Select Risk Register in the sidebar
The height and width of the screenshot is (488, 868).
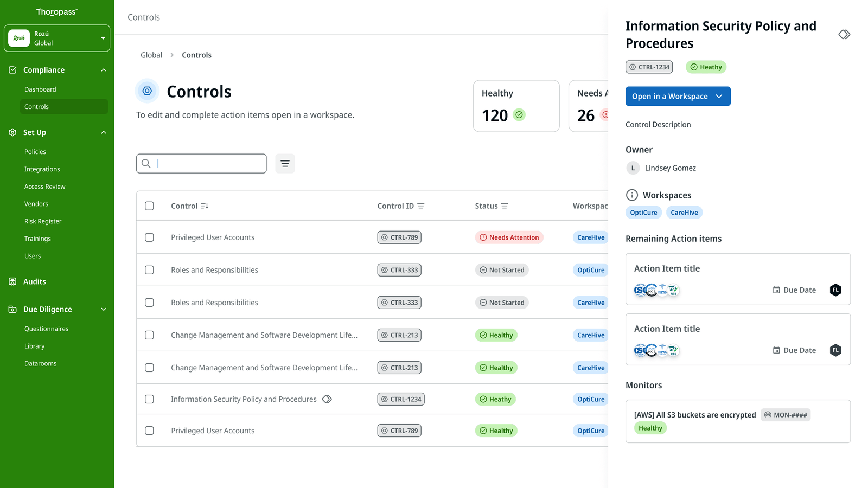click(x=43, y=221)
